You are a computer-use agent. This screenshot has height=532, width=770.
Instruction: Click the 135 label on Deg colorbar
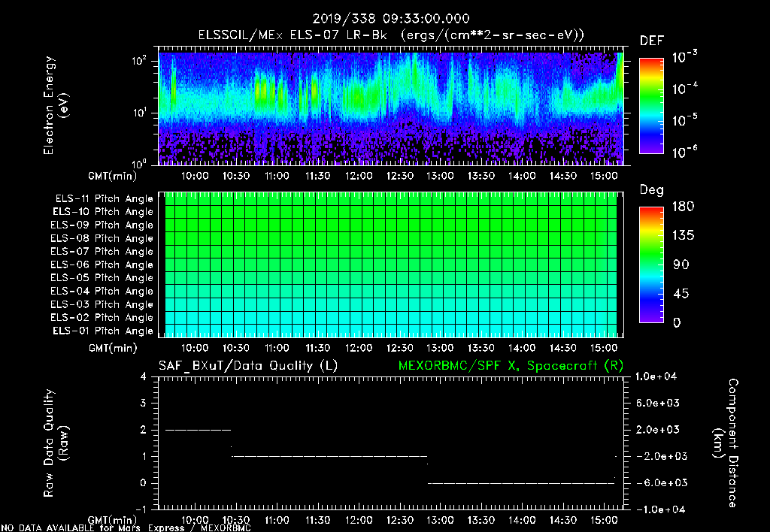click(683, 236)
